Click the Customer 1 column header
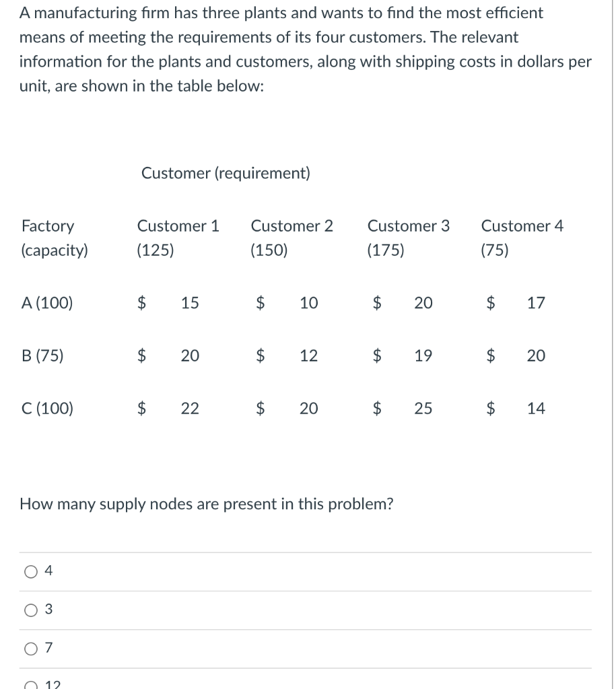 178,226
